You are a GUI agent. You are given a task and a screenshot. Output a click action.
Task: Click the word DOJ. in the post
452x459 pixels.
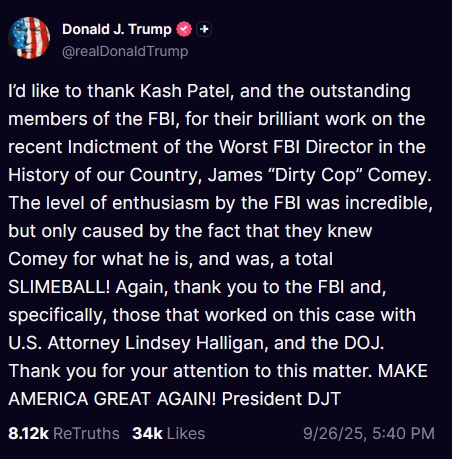coord(364,343)
